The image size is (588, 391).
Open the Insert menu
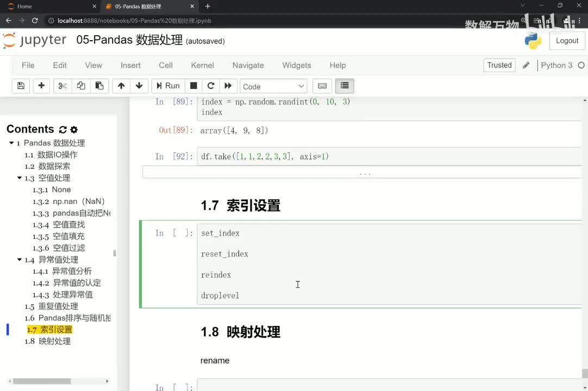130,65
